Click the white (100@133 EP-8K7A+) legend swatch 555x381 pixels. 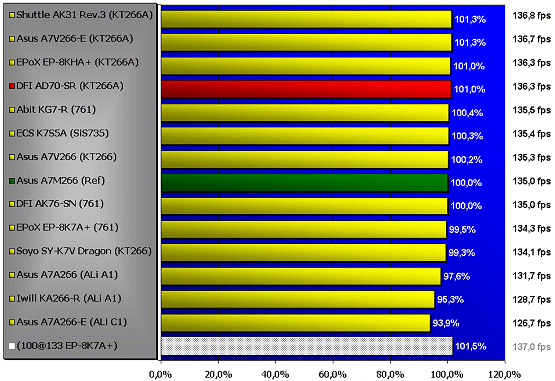[x=12, y=346]
